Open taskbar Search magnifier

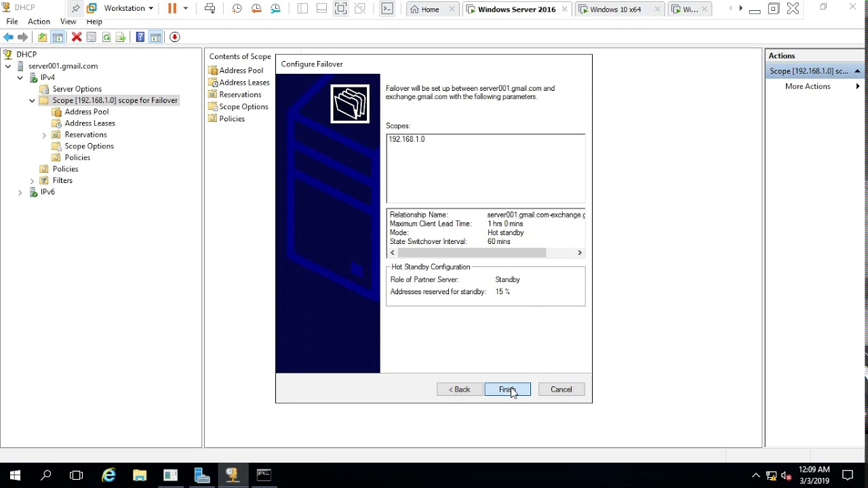coord(46,475)
